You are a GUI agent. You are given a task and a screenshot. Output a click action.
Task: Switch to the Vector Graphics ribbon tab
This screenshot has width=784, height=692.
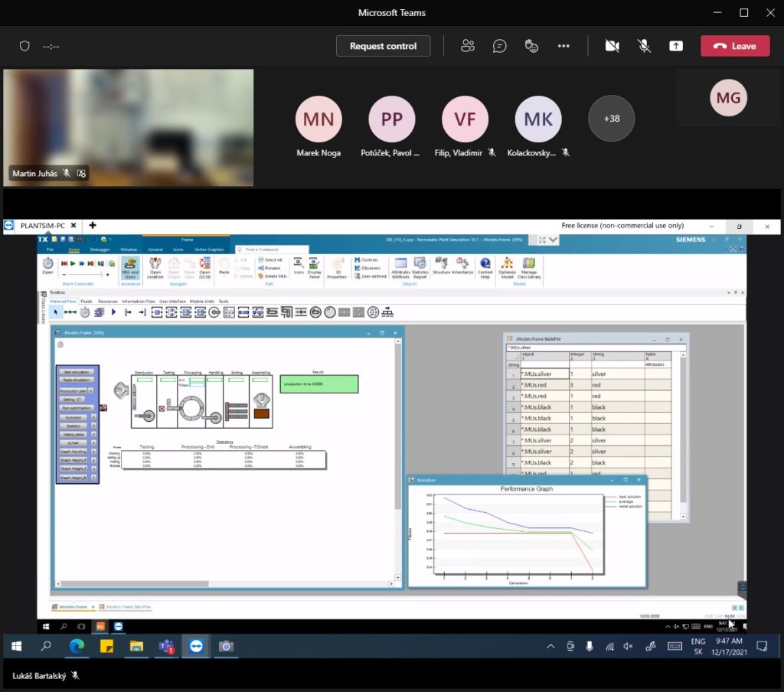[x=209, y=250]
